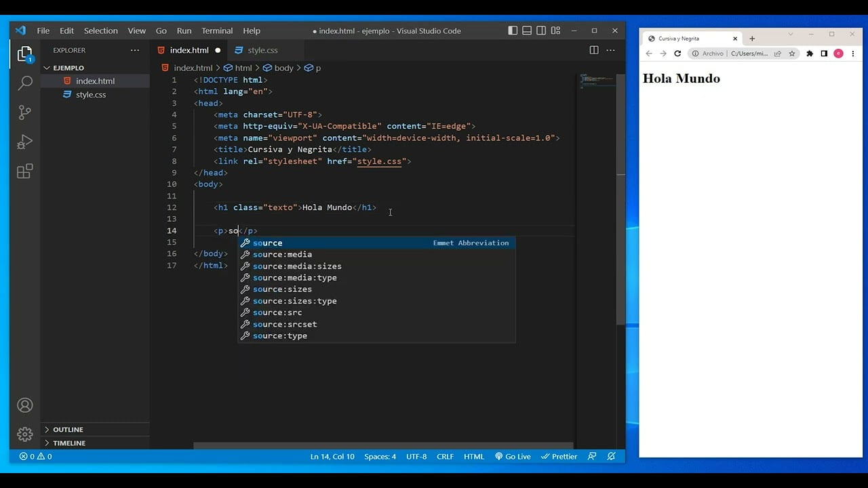The height and width of the screenshot is (488, 868).
Task: Expand the TIMELINE section
Action: coord(69,443)
